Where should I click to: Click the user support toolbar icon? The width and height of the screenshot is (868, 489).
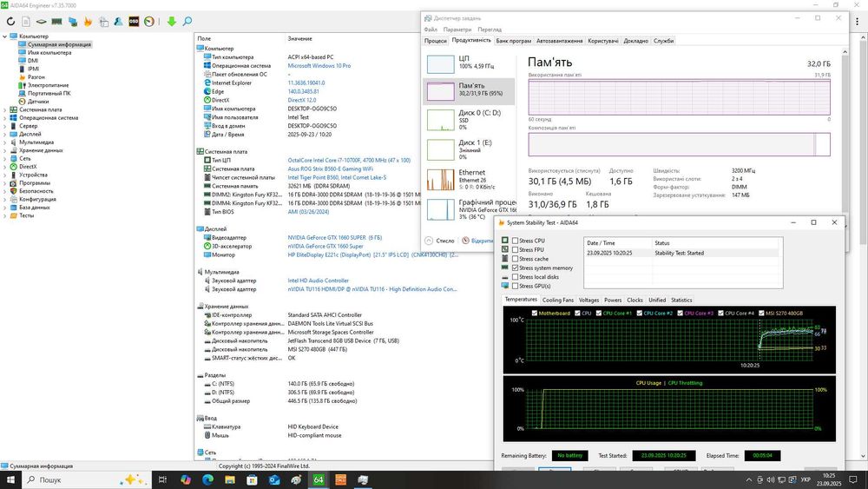click(x=118, y=22)
